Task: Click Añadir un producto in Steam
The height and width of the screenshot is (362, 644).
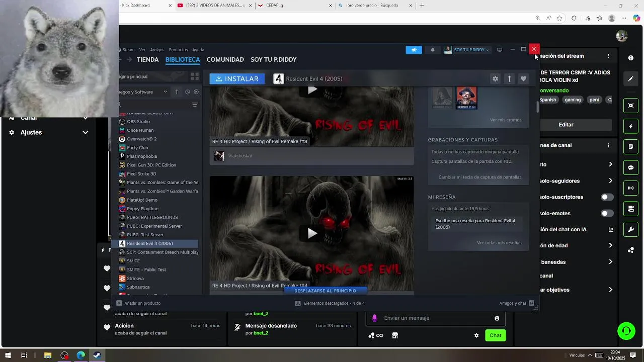Action: tap(139, 303)
